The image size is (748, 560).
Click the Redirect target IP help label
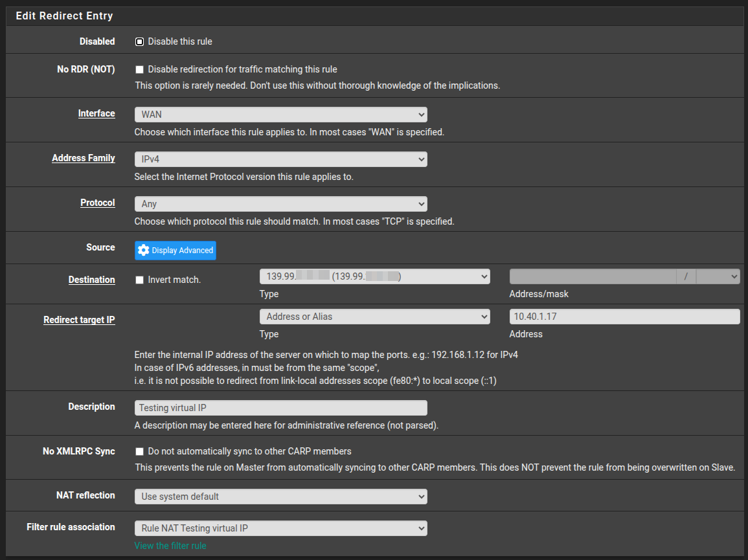point(79,320)
